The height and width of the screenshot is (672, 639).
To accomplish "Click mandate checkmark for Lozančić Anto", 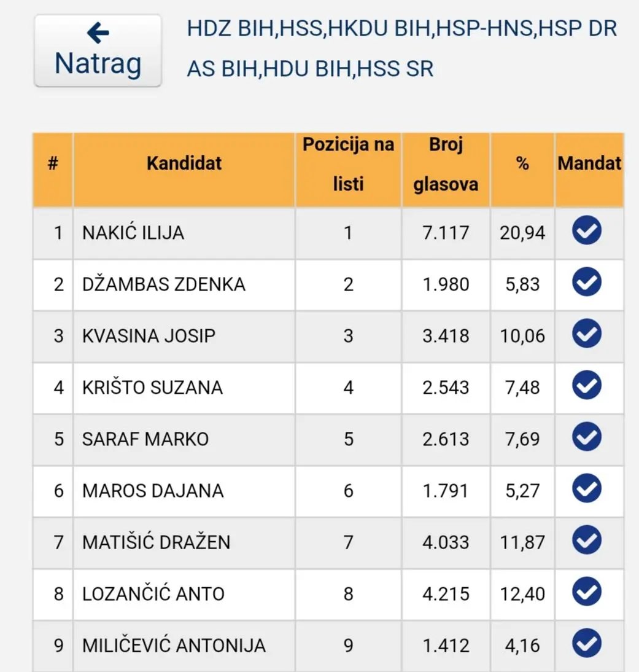I will 586,593.
